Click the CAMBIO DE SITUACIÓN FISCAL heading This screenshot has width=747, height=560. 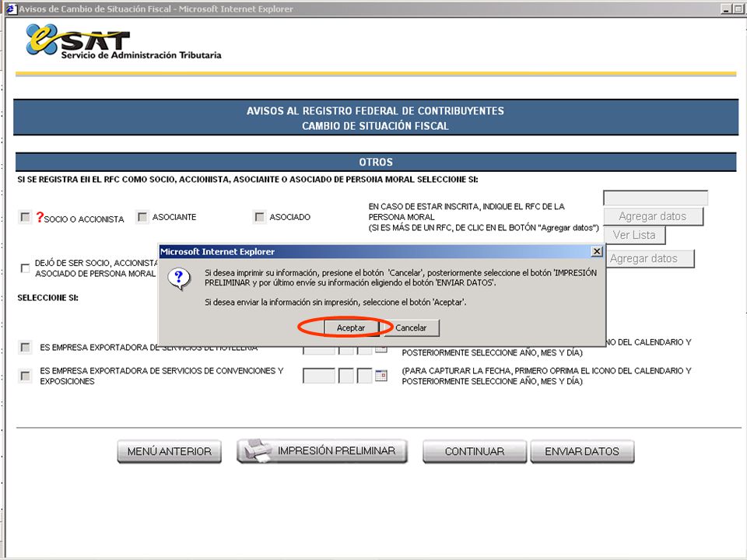point(375,126)
